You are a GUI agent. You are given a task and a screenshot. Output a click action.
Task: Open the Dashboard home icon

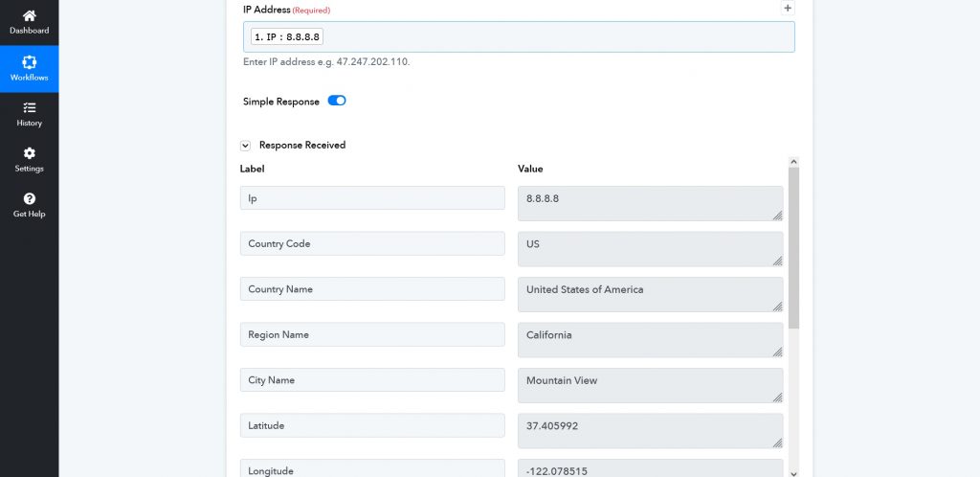click(x=29, y=15)
